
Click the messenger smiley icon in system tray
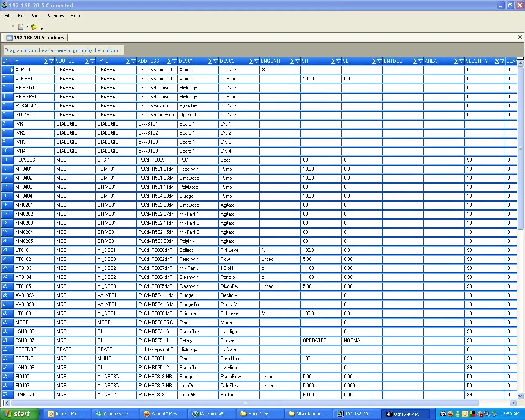450,414
